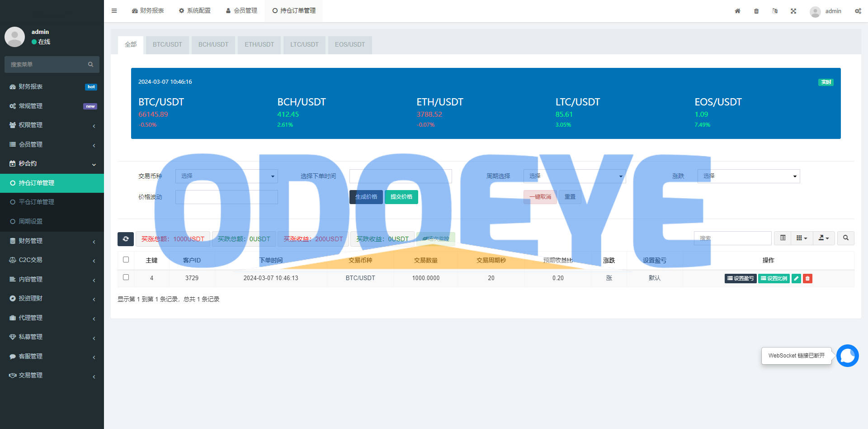The width and height of the screenshot is (868, 429).
Task: Collapse 秒合约 sidebar menu
Action: (52, 164)
